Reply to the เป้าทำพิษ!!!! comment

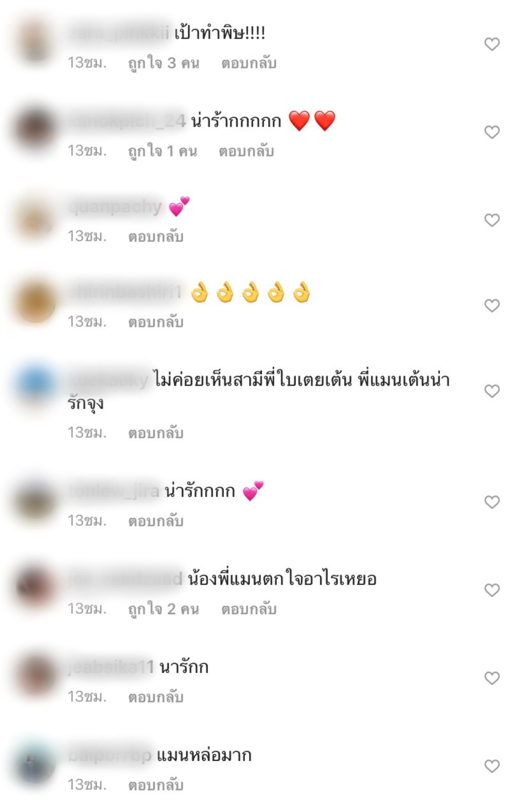(x=249, y=63)
